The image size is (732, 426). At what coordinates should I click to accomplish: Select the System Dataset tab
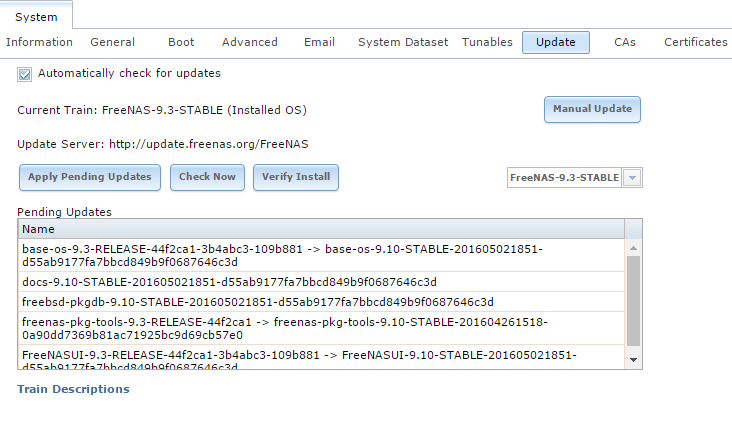[403, 42]
